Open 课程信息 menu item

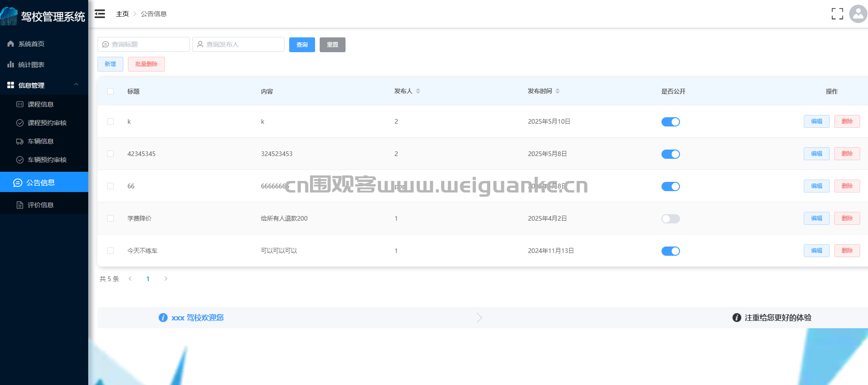click(x=44, y=104)
